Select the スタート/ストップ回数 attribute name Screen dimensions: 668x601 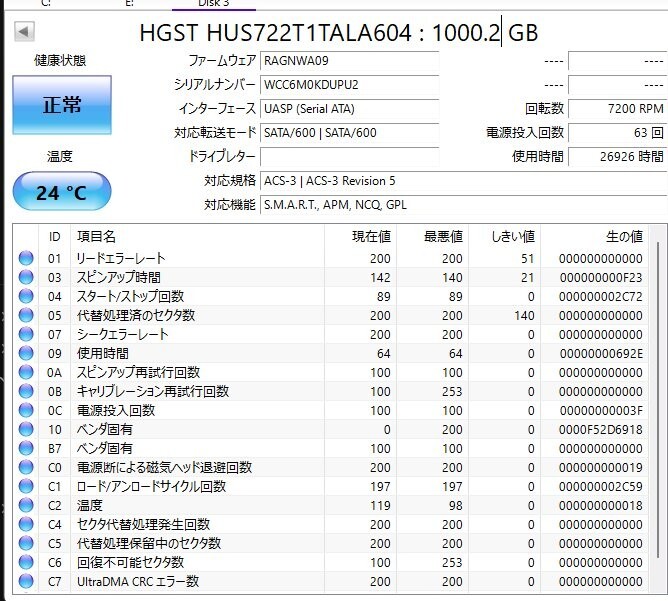tap(130, 296)
